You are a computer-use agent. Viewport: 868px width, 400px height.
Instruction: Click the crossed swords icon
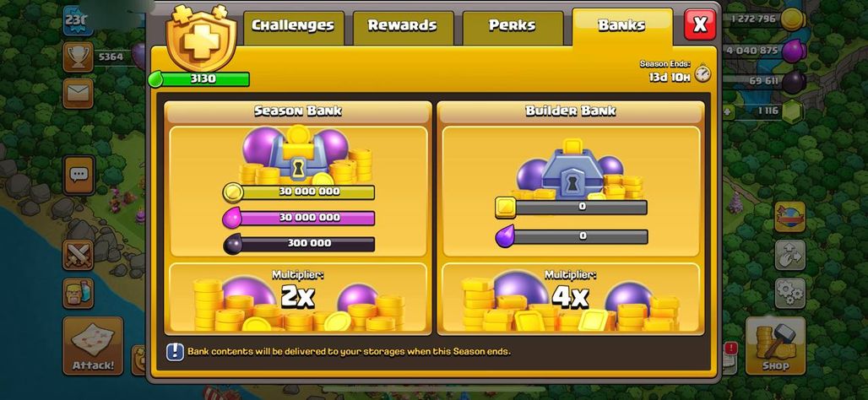[x=78, y=255]
